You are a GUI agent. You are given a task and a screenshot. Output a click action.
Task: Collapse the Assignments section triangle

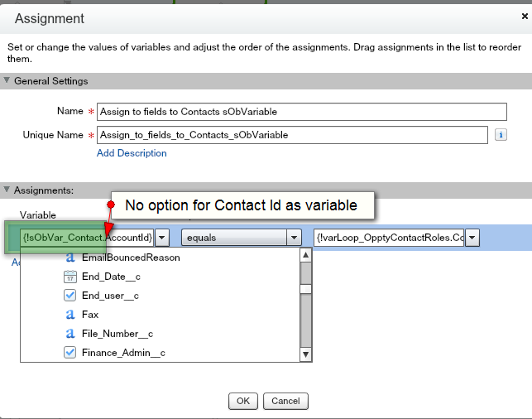pos(7,190)
